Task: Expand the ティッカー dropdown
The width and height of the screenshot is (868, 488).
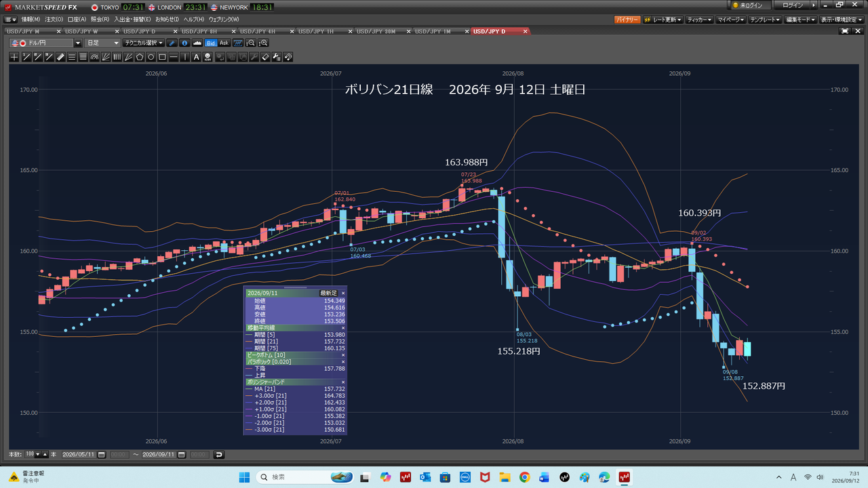Action: [x=700, y=20]
